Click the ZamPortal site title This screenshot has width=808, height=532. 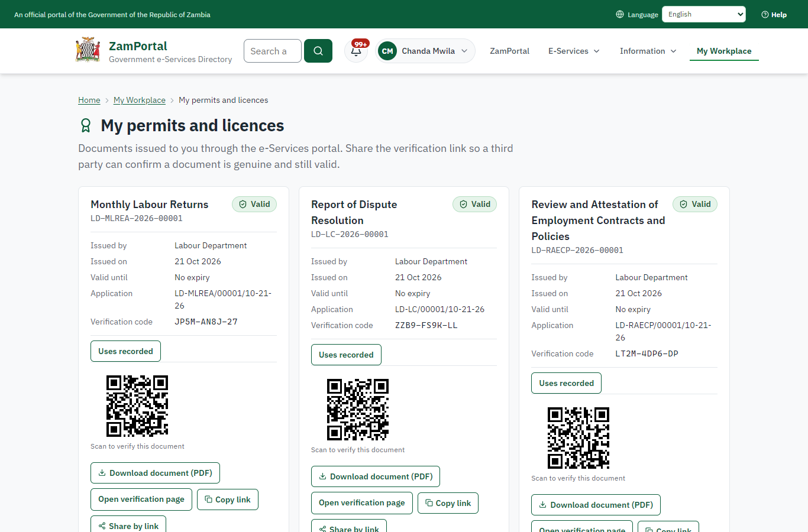click(138, 46)
